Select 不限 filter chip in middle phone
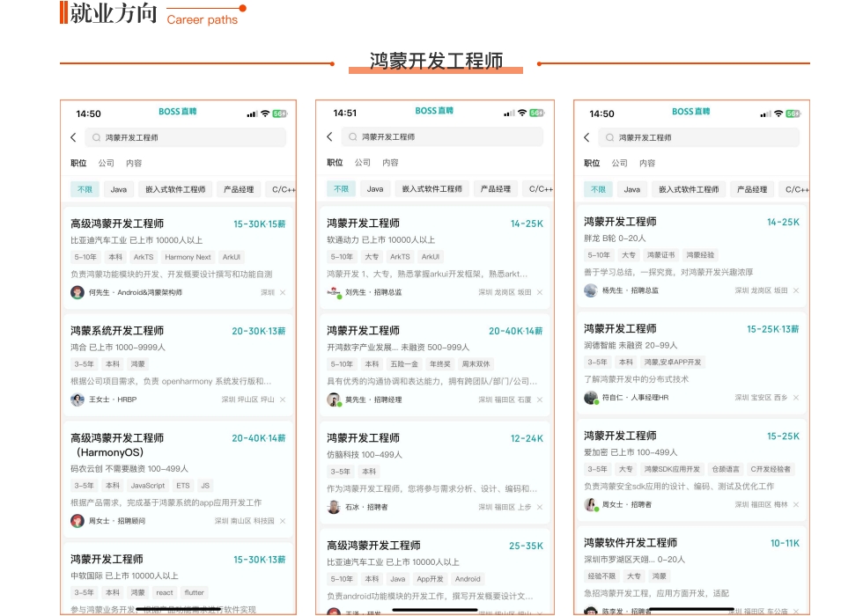Image resolution: width=863 pixels, height=616 pixels. 342,188
